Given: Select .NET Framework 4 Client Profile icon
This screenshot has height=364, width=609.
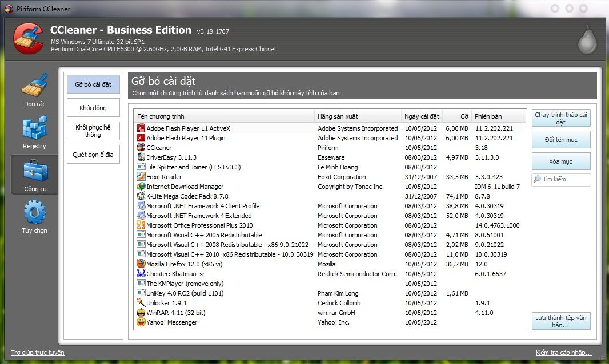Looking at the screenshot, I should click(141, 205).
